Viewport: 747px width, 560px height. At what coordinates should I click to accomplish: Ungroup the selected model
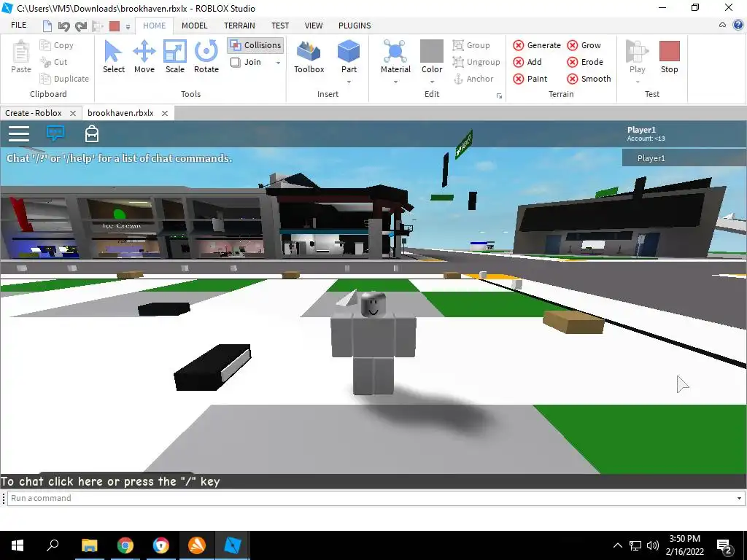click(x=476, y=62)
